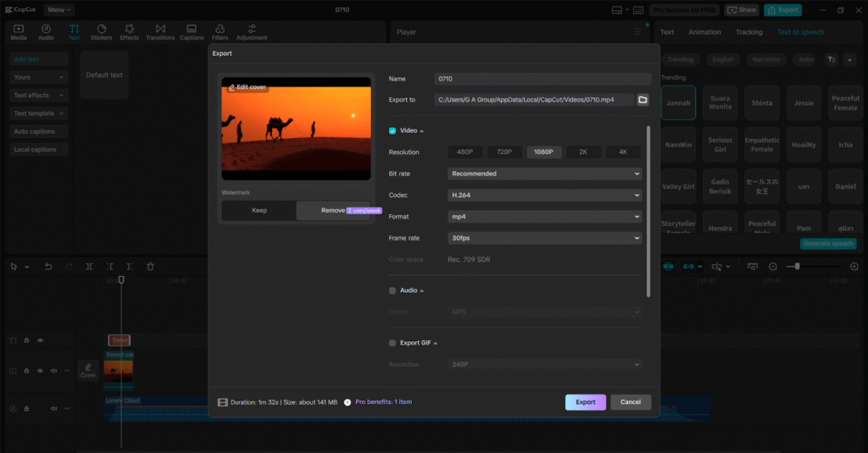Click the timeline zoom slider handle
Screen dimensions: 868x453
pos(797,267)
